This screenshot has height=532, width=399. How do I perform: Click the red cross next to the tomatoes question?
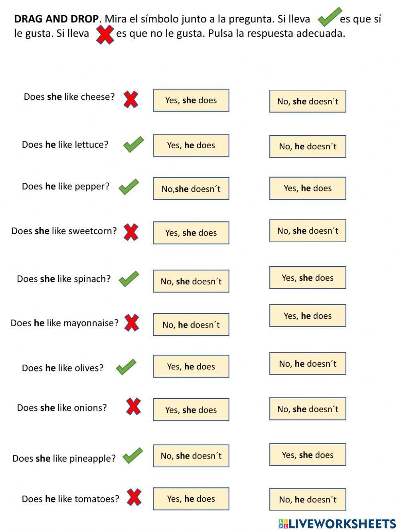point(134,497)
